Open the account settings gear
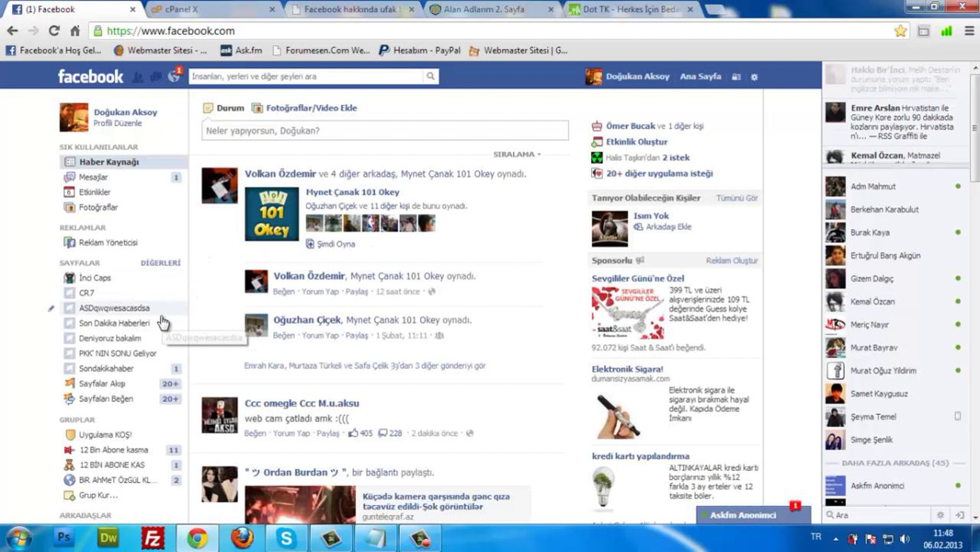 tap(754, 77)
